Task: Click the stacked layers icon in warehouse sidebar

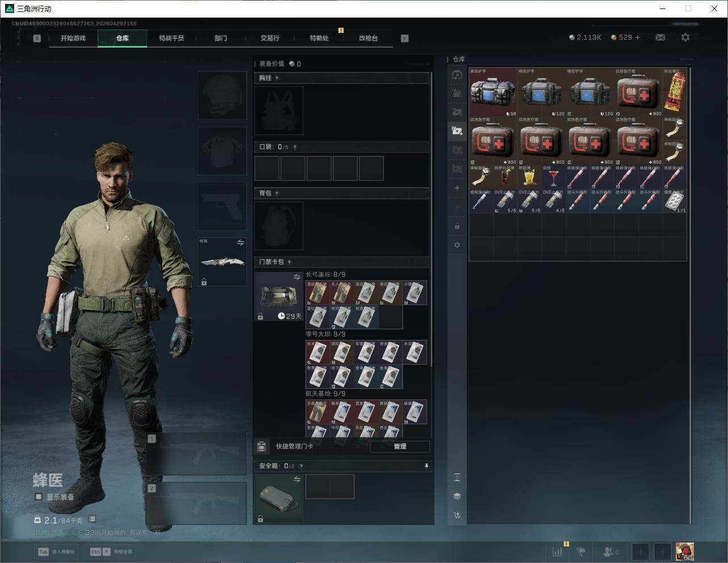Action: [x=457, y=496]
